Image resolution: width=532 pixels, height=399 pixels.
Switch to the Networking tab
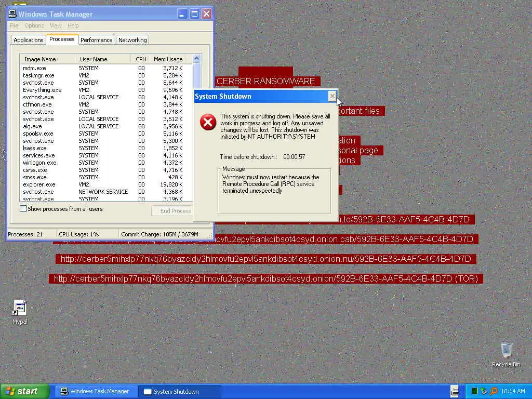[x=132, y=40]
